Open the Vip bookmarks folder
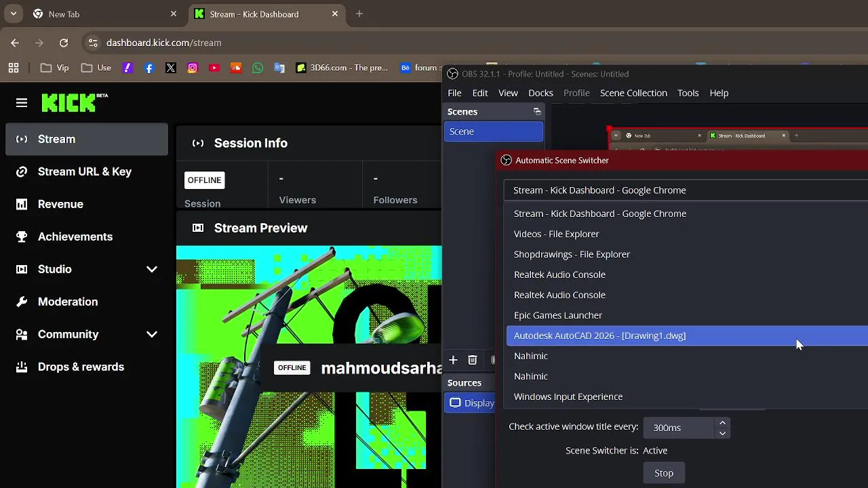This screenshot has height=488, width=868. [54, 68]
